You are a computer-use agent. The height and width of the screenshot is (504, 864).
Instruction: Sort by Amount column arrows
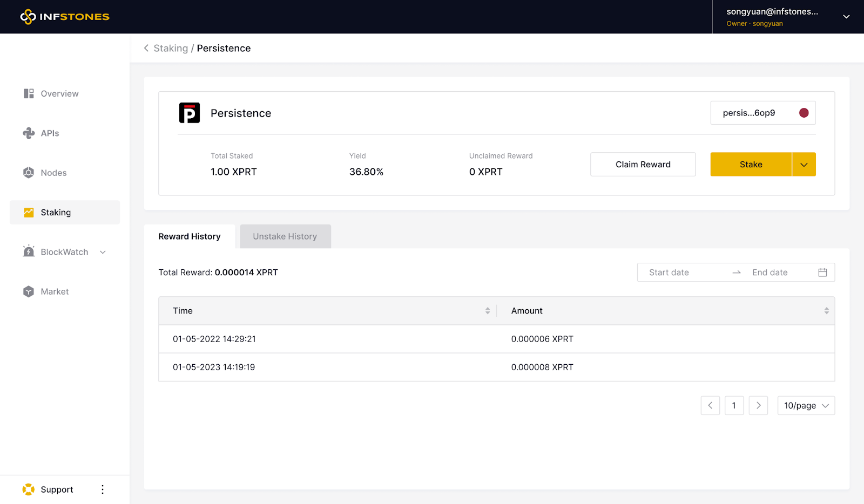coord(826,311)
